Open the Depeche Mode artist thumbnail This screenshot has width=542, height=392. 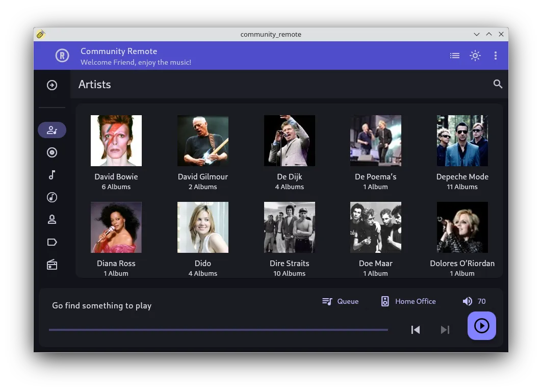click(x=462, y=141)
